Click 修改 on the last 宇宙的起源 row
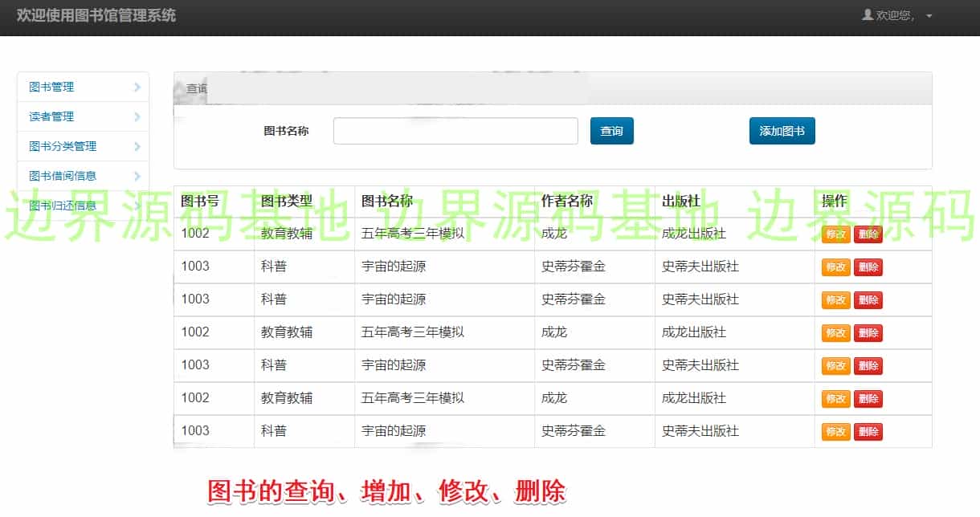Image resolution: width=980 pixels, height=517 pixels. (835, 431)
